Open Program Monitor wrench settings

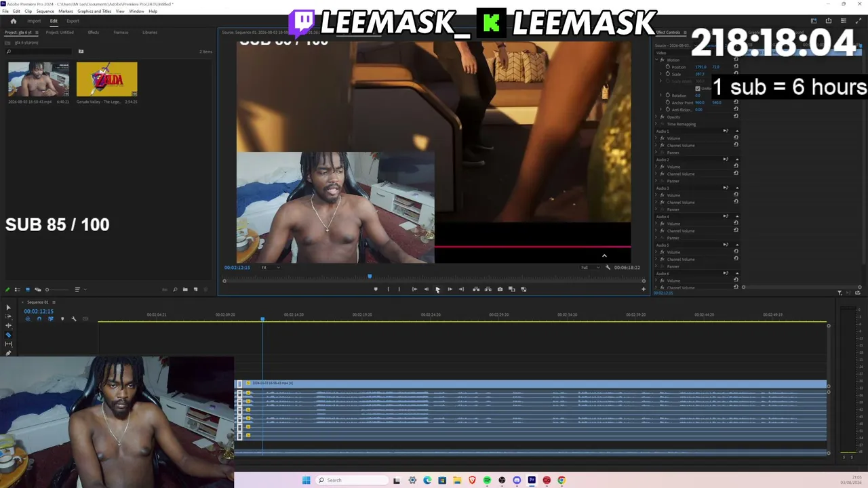608,268
